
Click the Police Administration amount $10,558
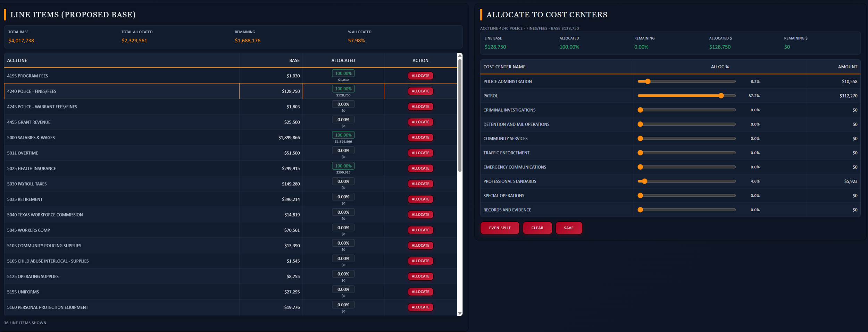point(849,82)
